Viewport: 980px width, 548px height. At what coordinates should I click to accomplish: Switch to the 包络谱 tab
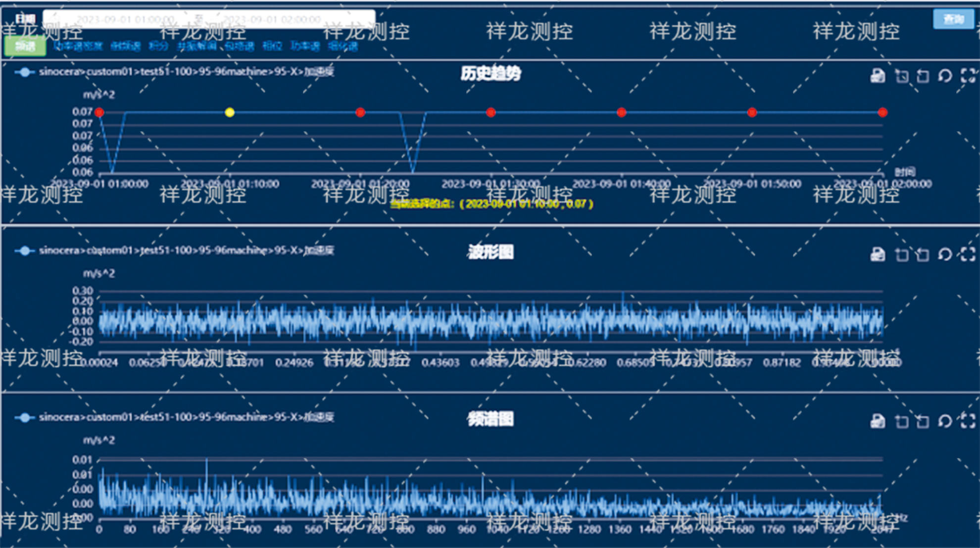point(239,46)
